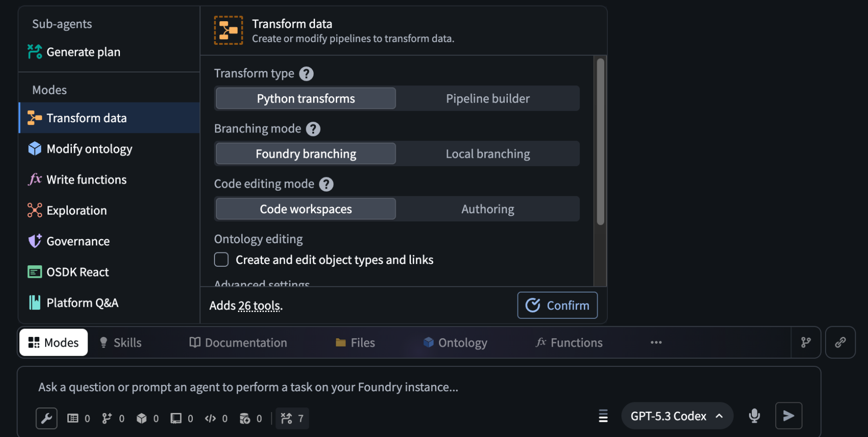The height and width of the screenshot is (437, 868).
Task: Open the 26 tools link
Action: coord(259,305)
